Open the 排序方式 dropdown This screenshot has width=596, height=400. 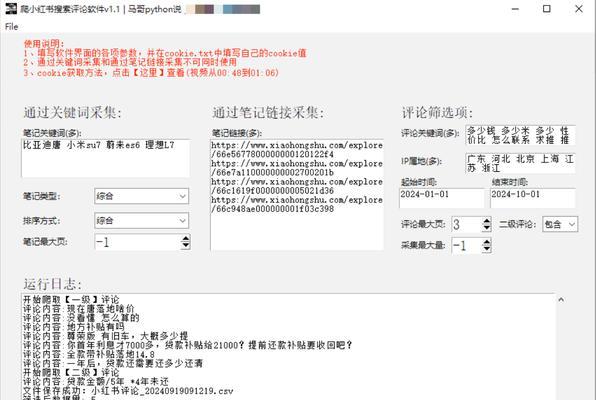141,221
